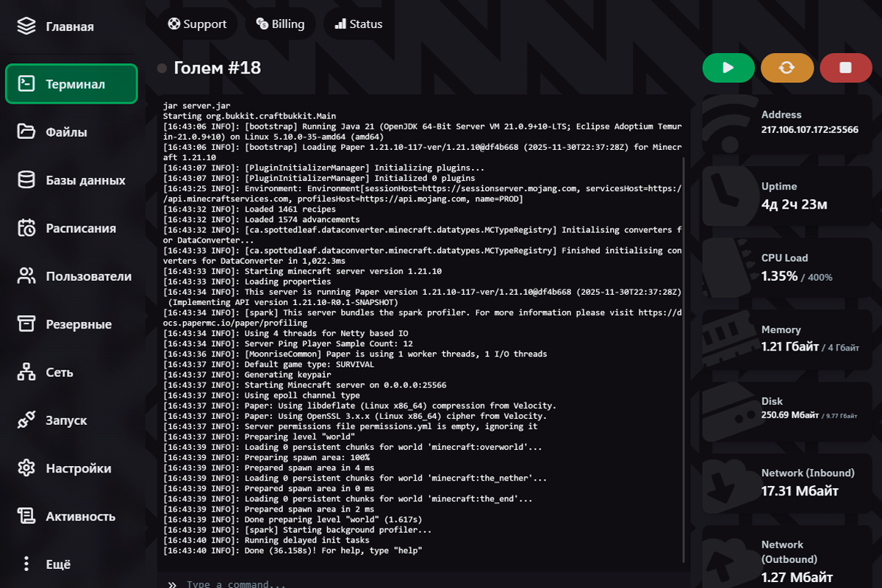Click the Резервные backups archive icon

pyautogui.click(x=26, y=324)
